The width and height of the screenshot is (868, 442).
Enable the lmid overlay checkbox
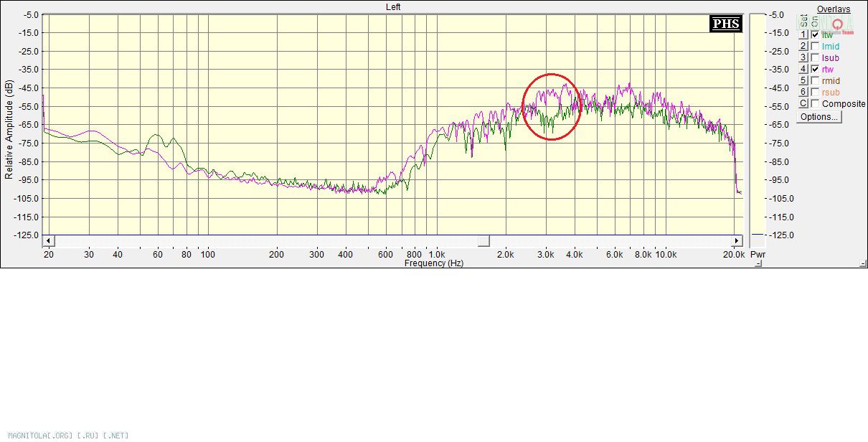coord(815,46)
